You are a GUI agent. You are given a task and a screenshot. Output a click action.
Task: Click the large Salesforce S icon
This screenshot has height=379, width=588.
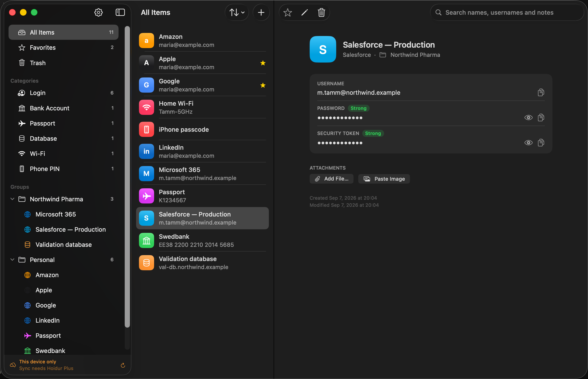click(323, 49)
